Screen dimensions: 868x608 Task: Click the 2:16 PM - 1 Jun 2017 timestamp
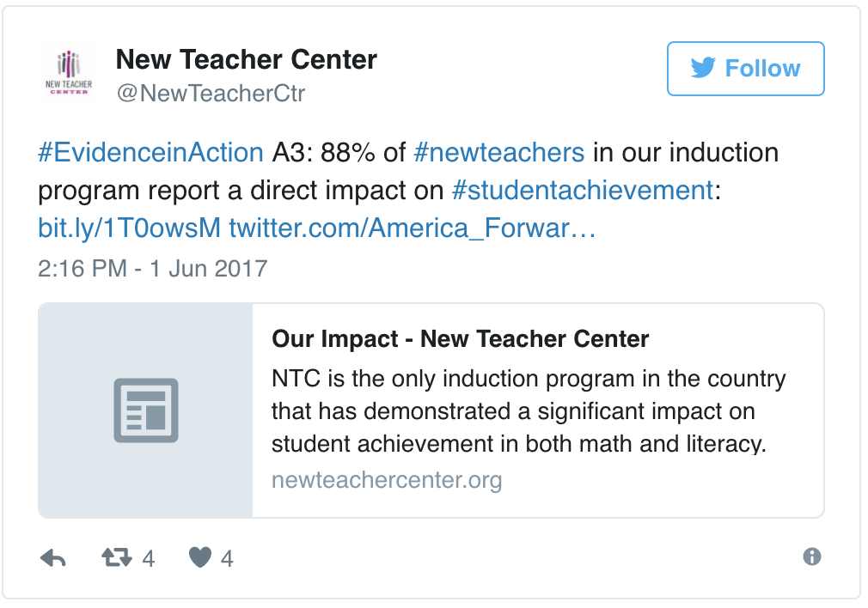point(153,268)
